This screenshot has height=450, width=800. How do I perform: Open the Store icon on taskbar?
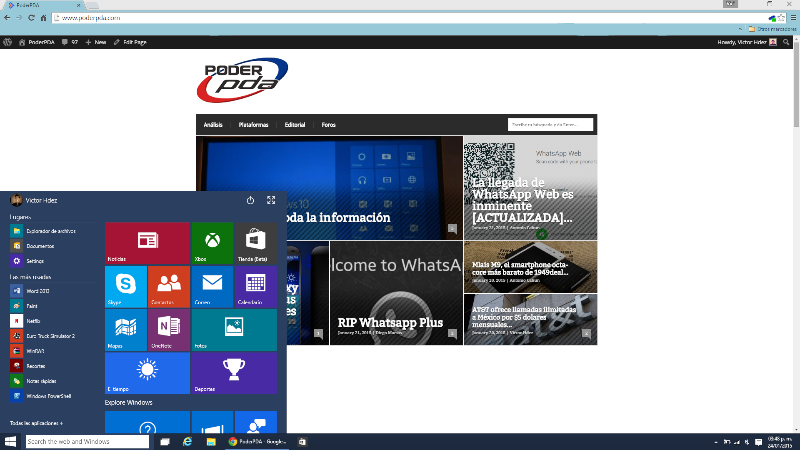[x=302, y=442]
